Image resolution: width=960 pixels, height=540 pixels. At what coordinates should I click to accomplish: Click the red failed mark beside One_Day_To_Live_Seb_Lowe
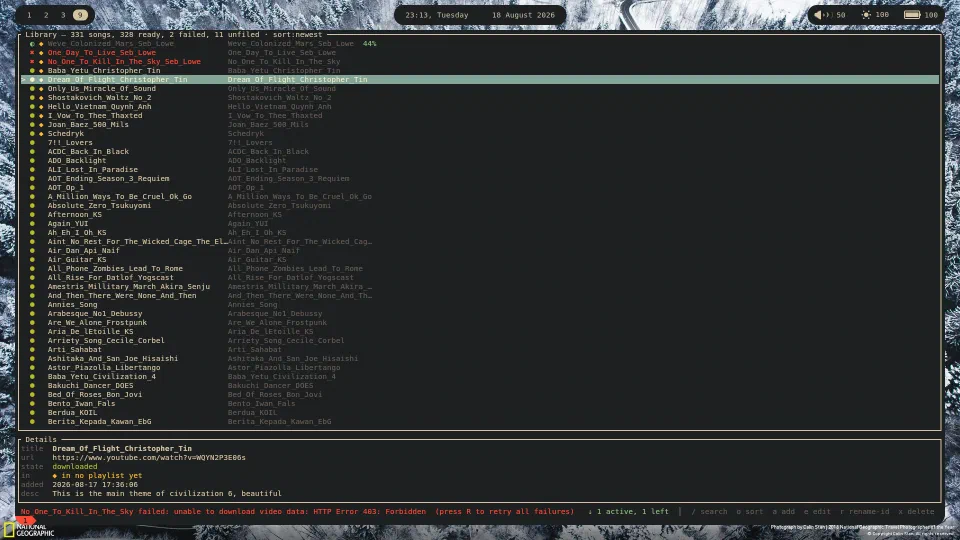(32, 53)
